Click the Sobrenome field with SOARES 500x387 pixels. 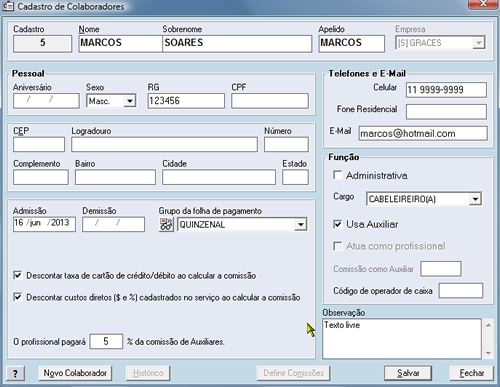[237, 44]
